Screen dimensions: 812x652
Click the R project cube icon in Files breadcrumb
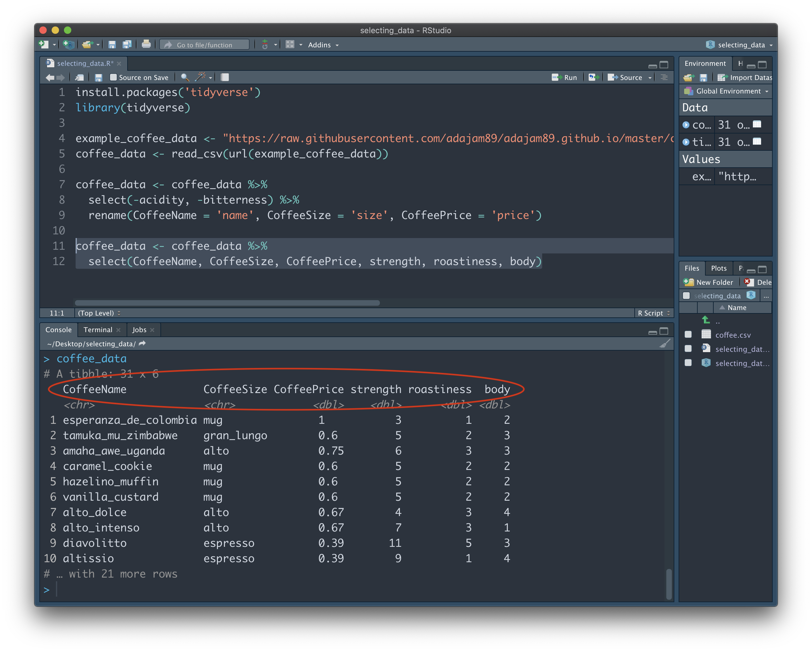point(751,295)
